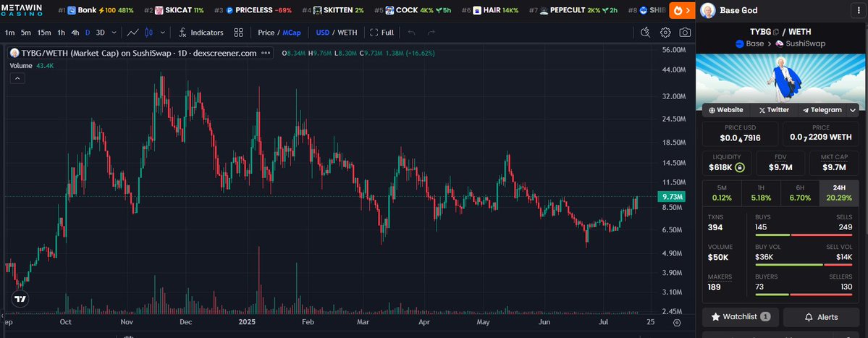868x338 pixels.
Task: Open the Base chain link
Action: point(749,43)
